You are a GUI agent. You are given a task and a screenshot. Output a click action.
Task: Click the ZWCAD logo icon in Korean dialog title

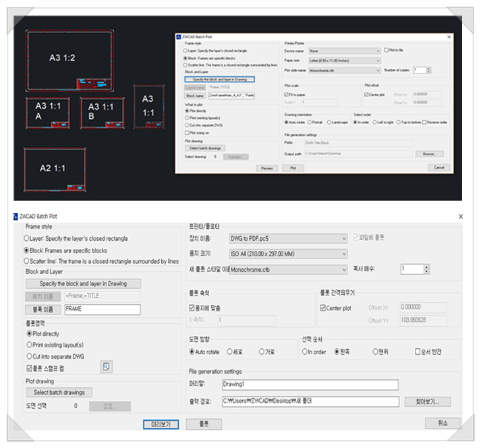16,217
